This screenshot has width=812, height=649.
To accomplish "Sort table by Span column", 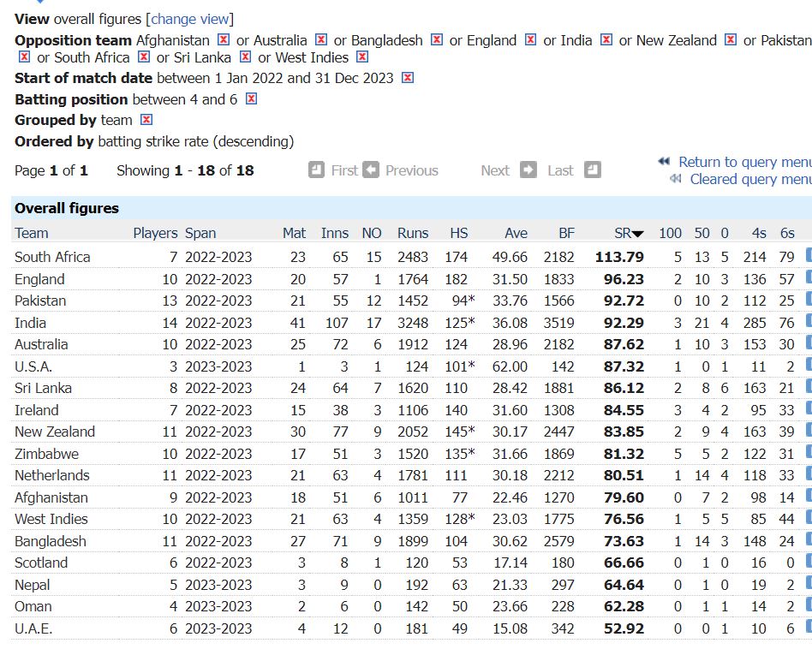I will pyautogui.click(x=200, y=234).
